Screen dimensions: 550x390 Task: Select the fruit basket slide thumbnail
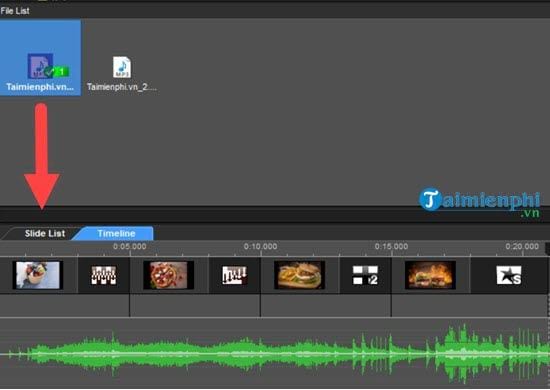coord(38,275)
